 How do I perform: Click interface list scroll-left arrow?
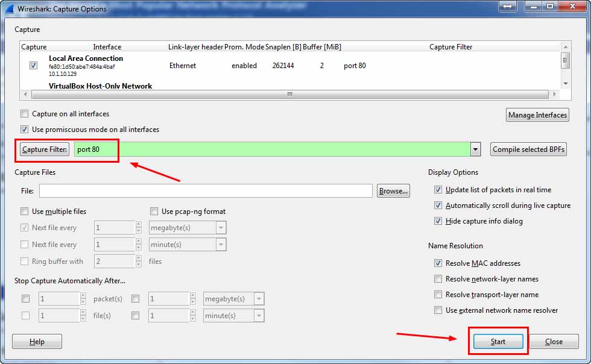pyautogui.click(x=25, y=94)
